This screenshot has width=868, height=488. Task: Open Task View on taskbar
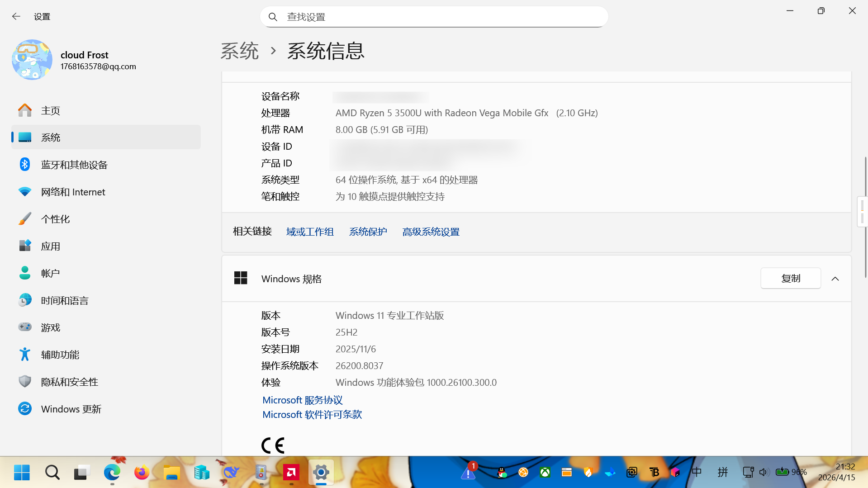click(x=82, y=473)
